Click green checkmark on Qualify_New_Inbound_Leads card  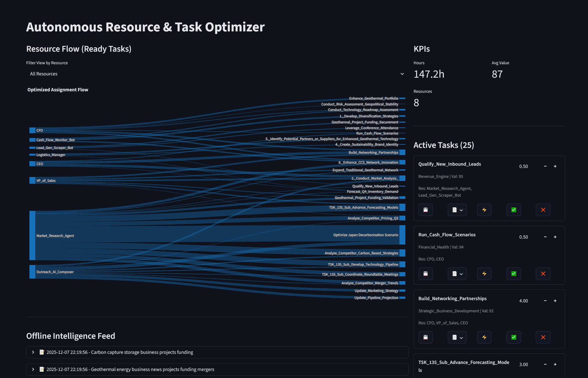tap(513, 210)
